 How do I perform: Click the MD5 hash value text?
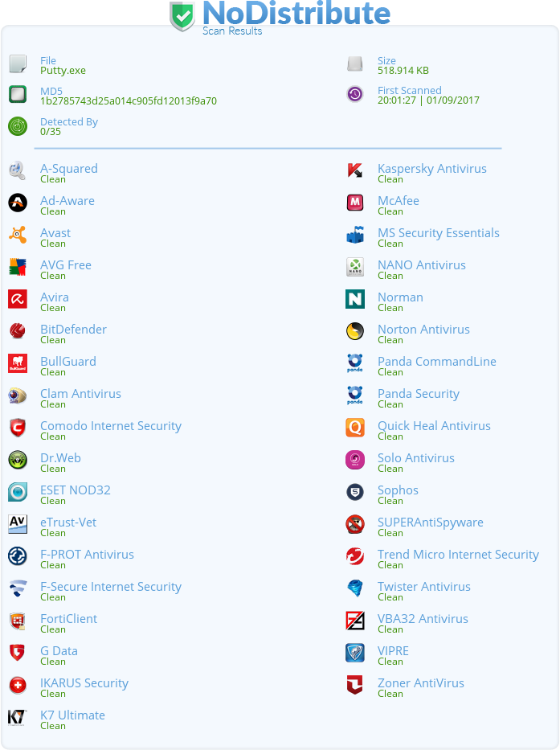[129, 101]
